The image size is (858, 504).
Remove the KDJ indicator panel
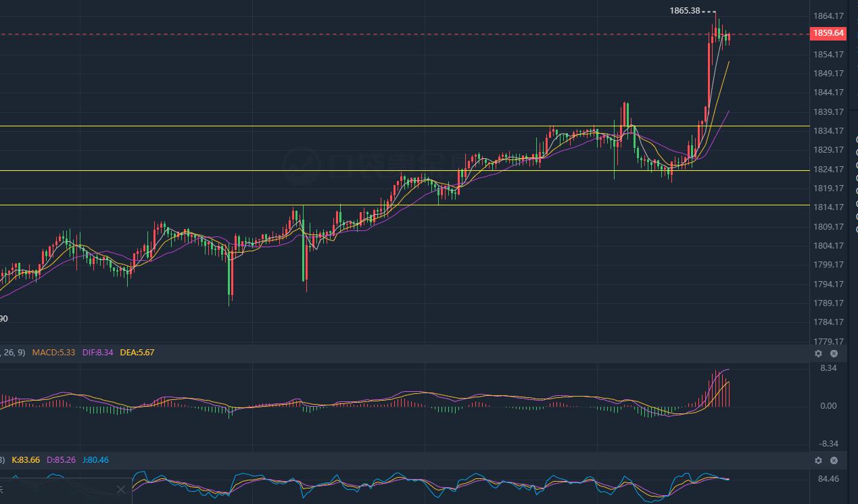[x=834, y=460]
